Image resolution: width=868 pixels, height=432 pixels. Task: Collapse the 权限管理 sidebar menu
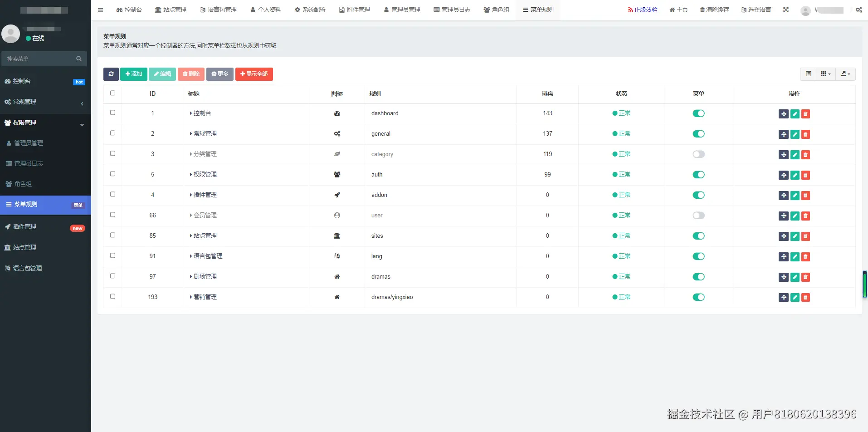pyautogui.click(x=45, y=123)
